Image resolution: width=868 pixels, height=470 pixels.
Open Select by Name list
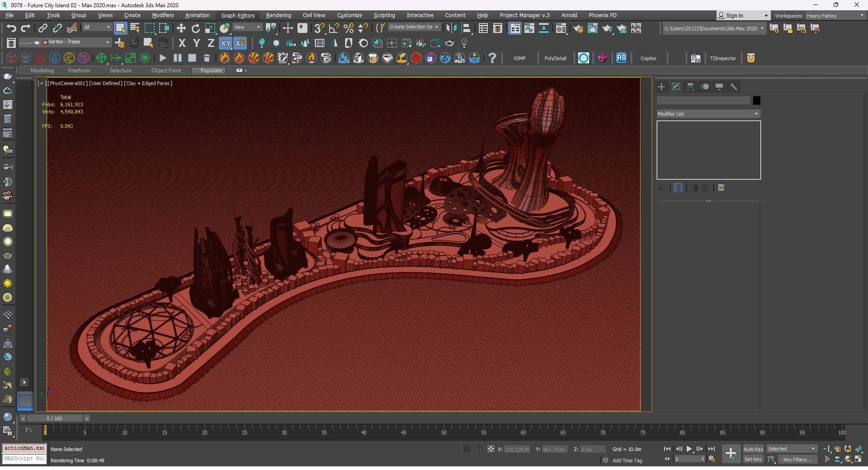[135, 28]
